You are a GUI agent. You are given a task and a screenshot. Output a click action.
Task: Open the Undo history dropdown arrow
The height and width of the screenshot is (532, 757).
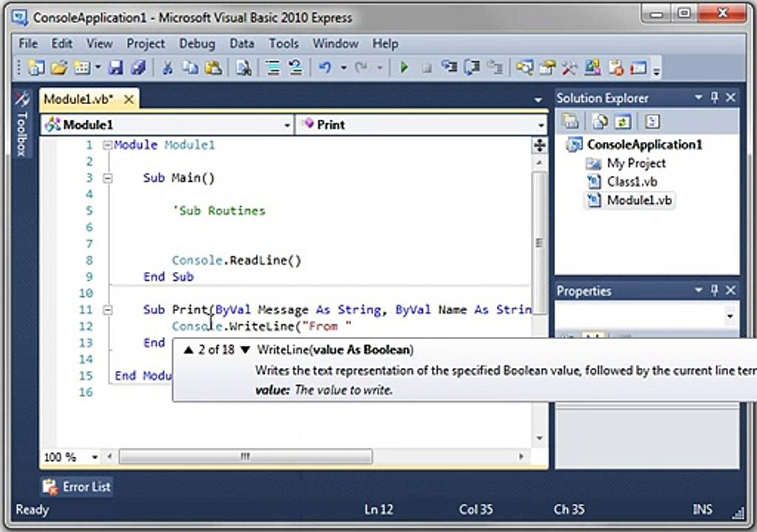point(343,67)
